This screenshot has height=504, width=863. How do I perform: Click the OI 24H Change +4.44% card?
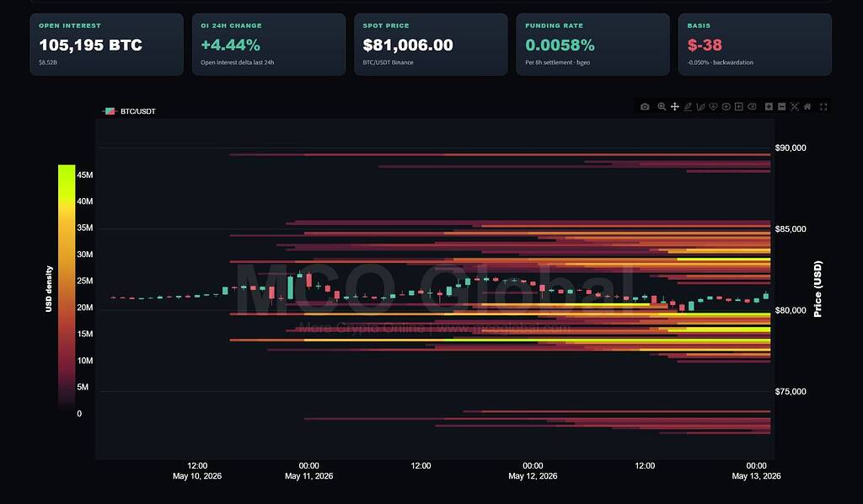(x=269, y=45)
